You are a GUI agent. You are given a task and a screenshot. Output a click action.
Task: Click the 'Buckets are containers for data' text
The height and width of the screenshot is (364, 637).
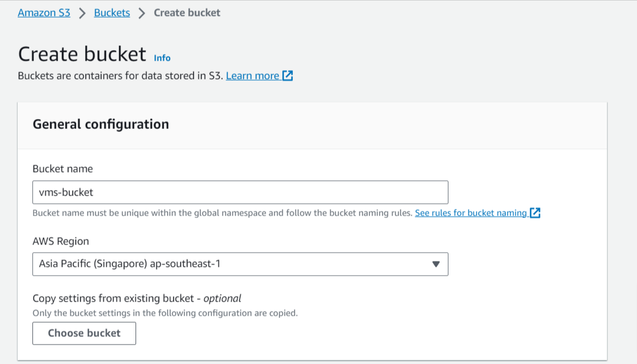[x=121, y=75]
